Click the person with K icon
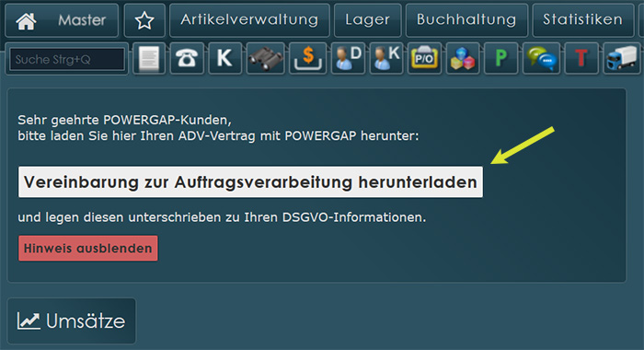This screenshot has height=350, width=644. [x=386, y=58]
